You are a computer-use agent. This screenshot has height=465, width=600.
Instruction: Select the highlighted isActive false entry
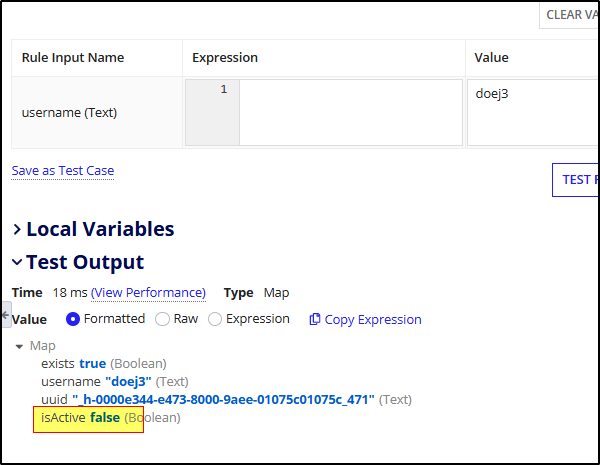tap(88, 418)
